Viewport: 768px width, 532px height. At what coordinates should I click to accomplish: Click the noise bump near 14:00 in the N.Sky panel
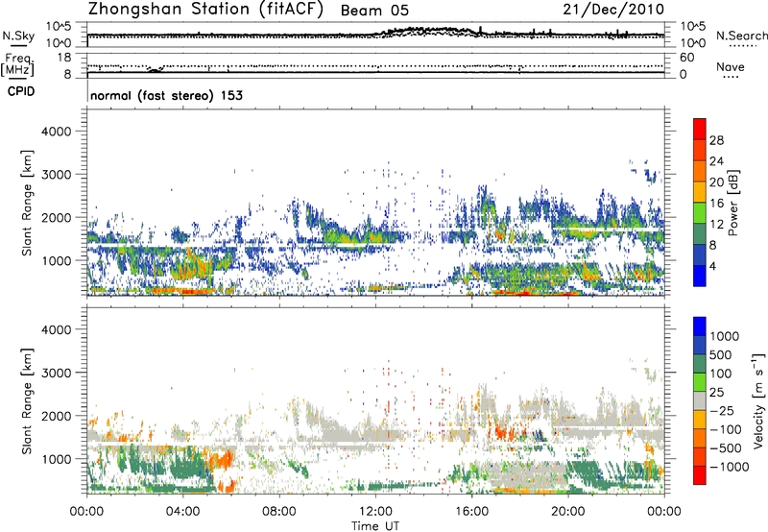pyautogui.click(x=426, y=32)
